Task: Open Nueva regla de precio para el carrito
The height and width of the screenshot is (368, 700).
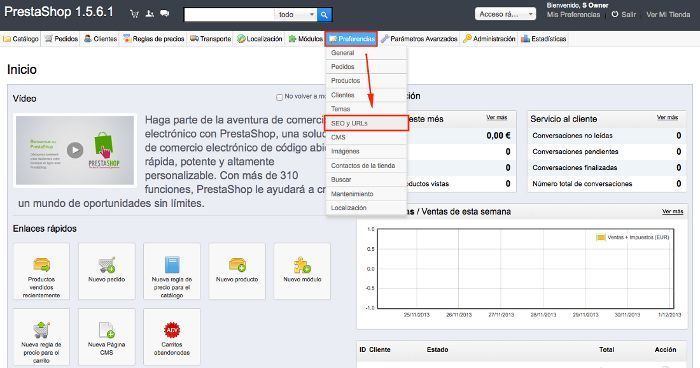Action: point(41,337)
